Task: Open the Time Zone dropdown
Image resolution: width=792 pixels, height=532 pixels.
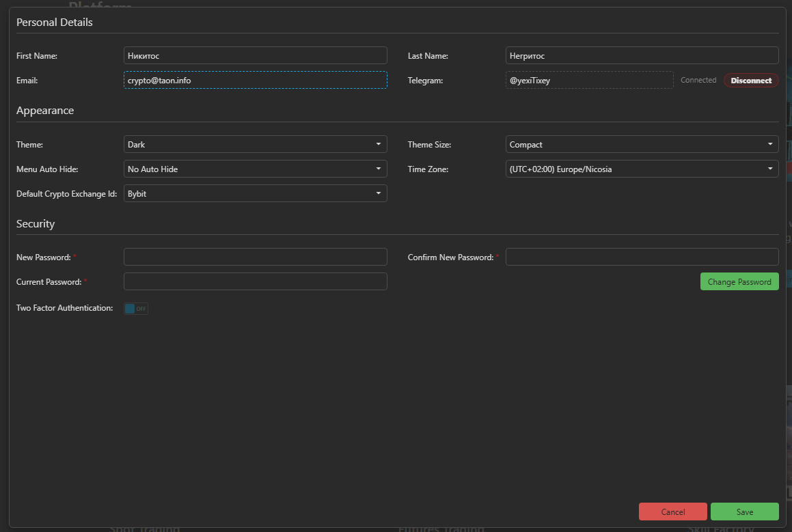Action: click(x=641, y=169)
